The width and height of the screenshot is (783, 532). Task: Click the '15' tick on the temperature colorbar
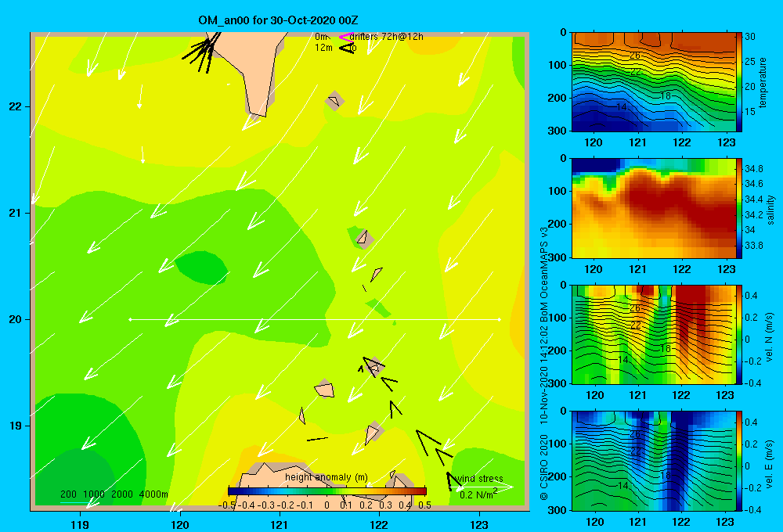(x=750, y=111)
